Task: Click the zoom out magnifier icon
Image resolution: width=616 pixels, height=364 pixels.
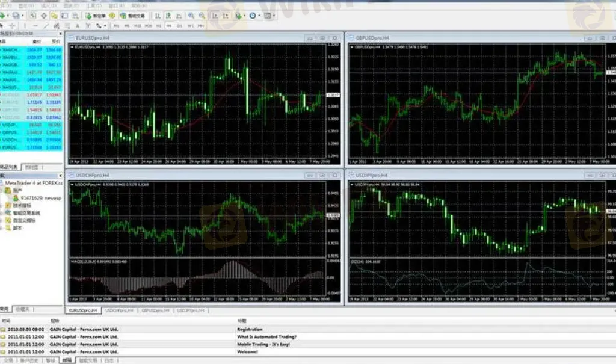Action: (200, 16)
